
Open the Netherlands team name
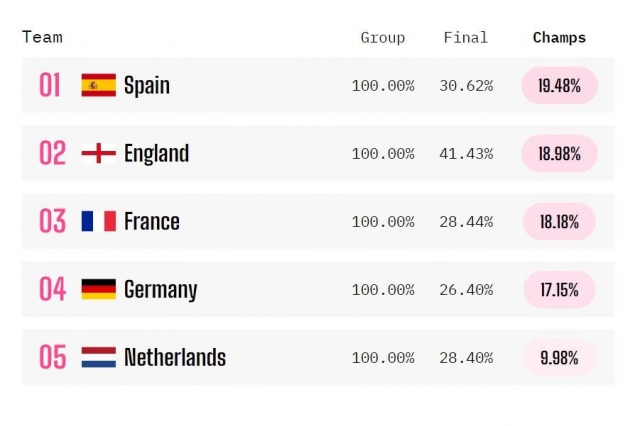[x=175, y=357]
